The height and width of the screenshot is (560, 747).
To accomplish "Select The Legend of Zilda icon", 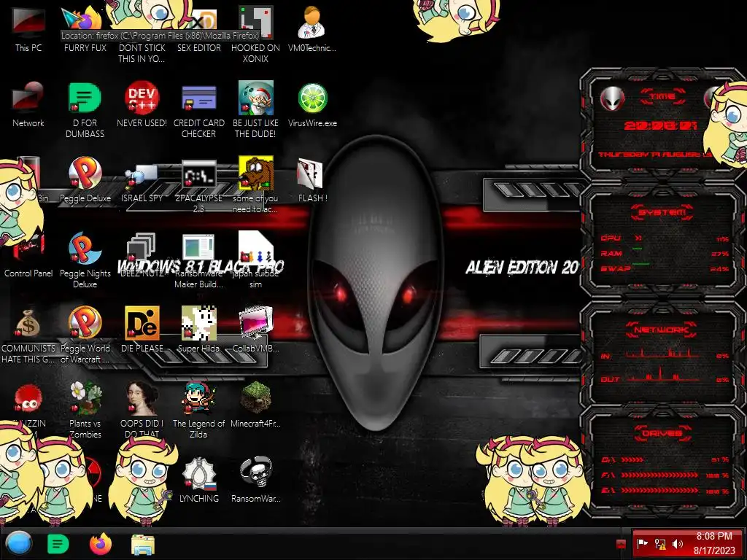I will click(x=198, y=410).
